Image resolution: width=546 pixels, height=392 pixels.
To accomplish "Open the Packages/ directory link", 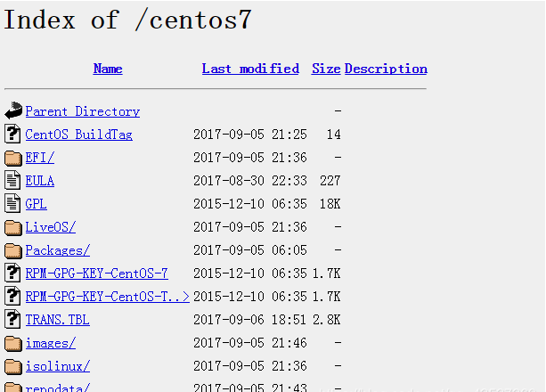I will tap(58, 250).
